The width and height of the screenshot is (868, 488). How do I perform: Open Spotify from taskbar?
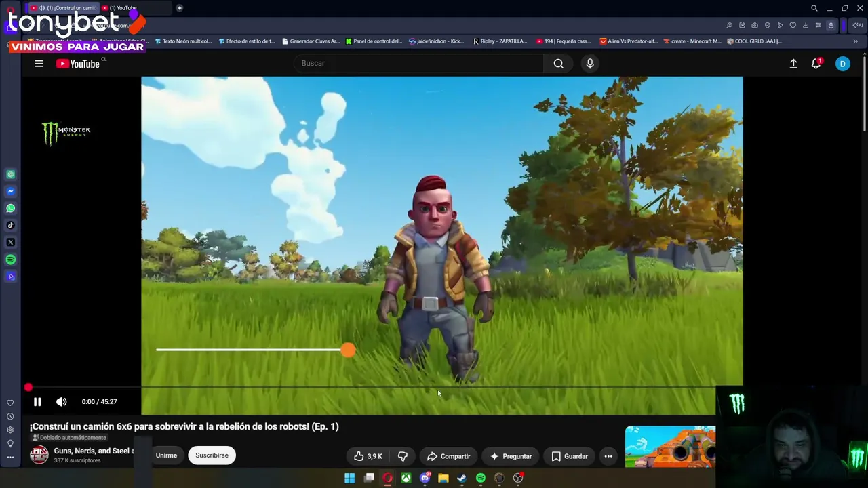tap(480, 478)
